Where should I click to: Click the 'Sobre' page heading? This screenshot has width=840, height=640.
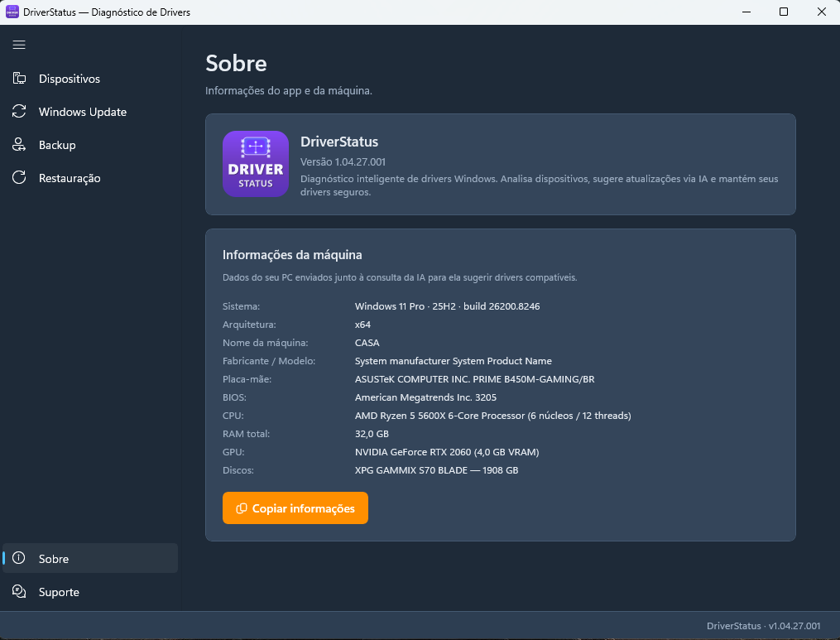[x=236, y=63]
